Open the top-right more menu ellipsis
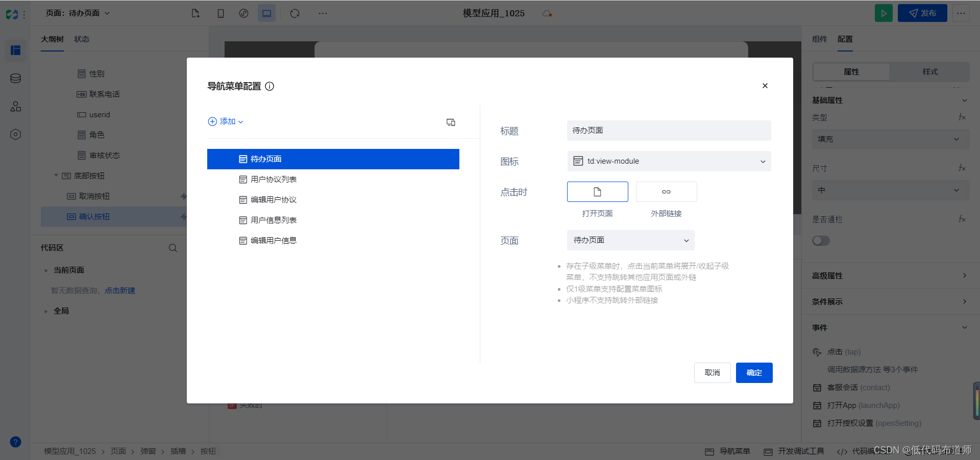 961,13
